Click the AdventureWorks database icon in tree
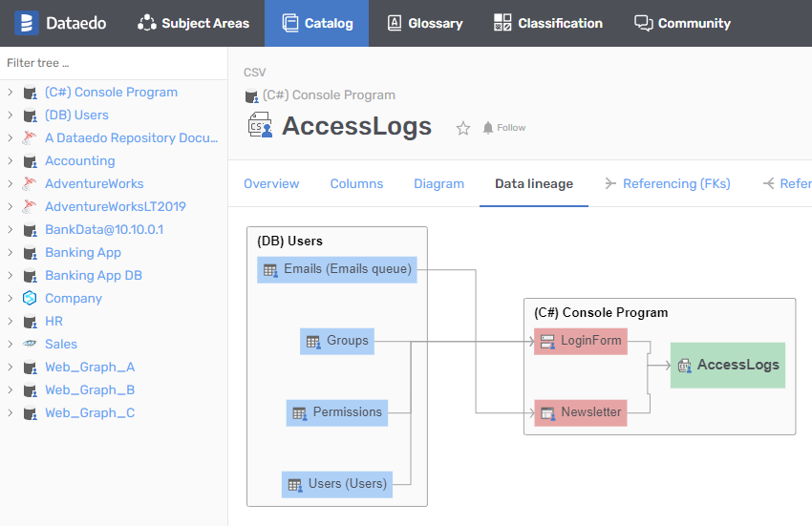The image size is (812, 526). (30, 184)
